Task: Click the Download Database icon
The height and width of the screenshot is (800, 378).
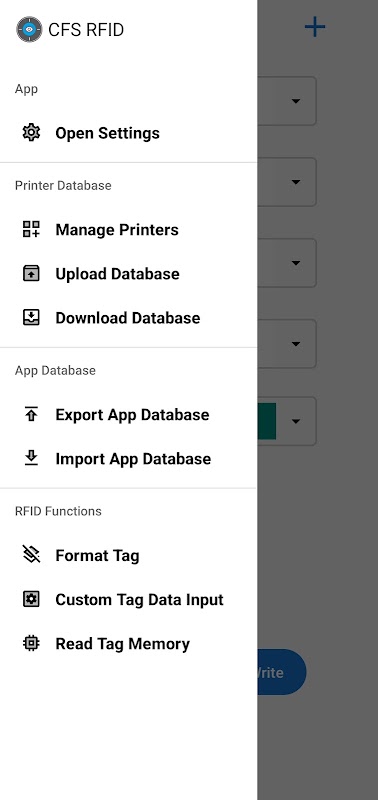Action: tap(31, 317)
